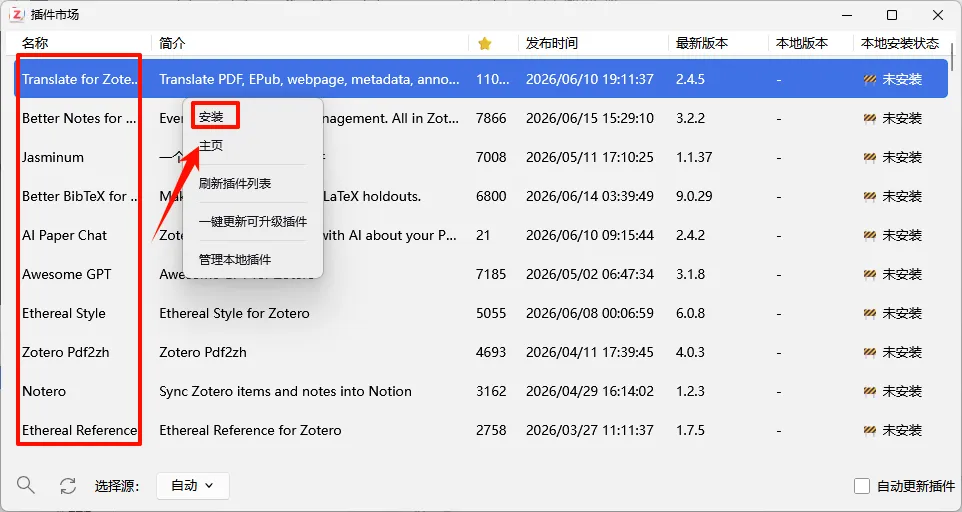Select 一键更新可升级插件 menu entry
The image size is (962, 512).
[x=253, y=221]
